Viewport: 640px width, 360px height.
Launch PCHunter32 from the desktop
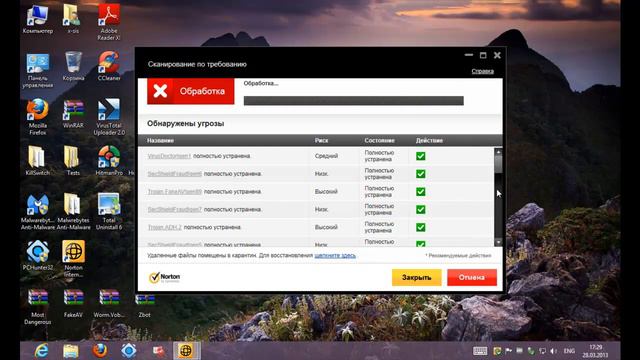(38, 256)
